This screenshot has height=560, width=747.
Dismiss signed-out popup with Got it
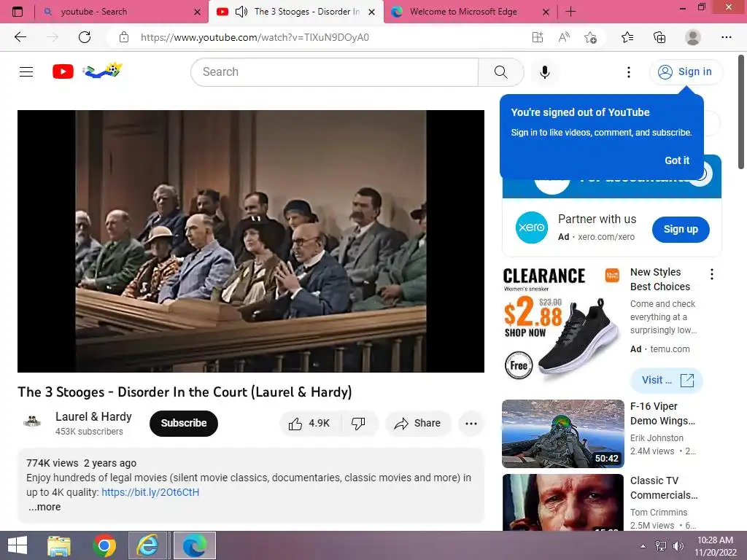[677, 160]
